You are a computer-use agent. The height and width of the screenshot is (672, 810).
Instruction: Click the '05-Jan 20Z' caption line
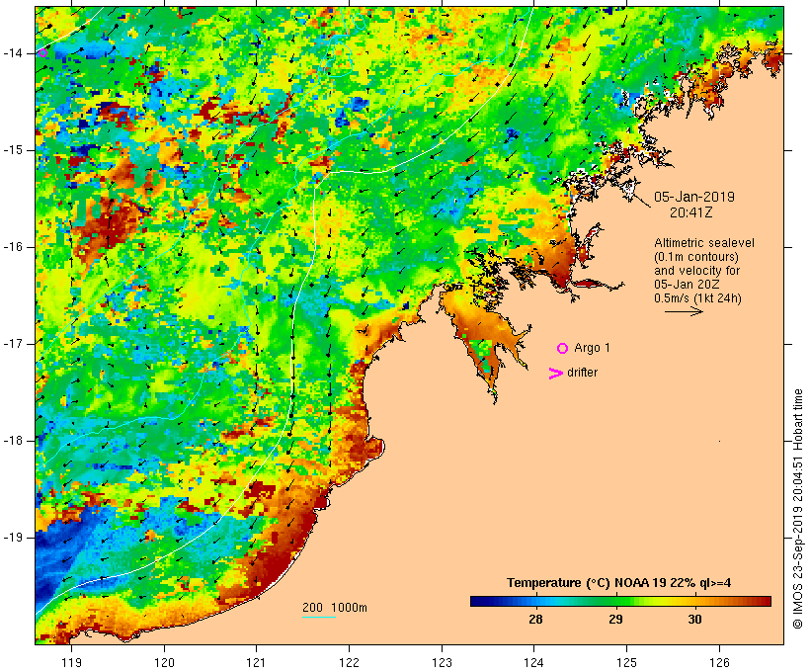point(688,285)
